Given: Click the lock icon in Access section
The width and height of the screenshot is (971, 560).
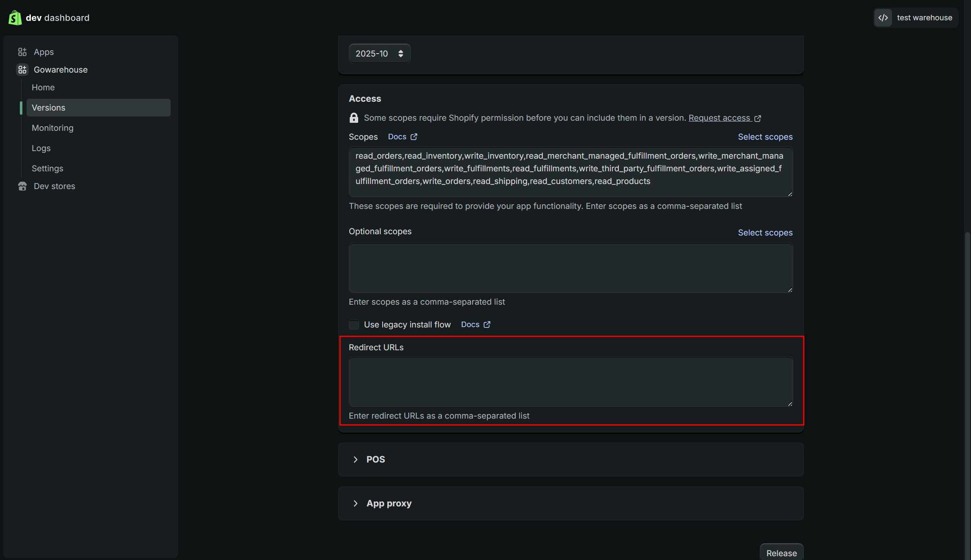Looking at the screenshot, I should (x=354, y=118).
